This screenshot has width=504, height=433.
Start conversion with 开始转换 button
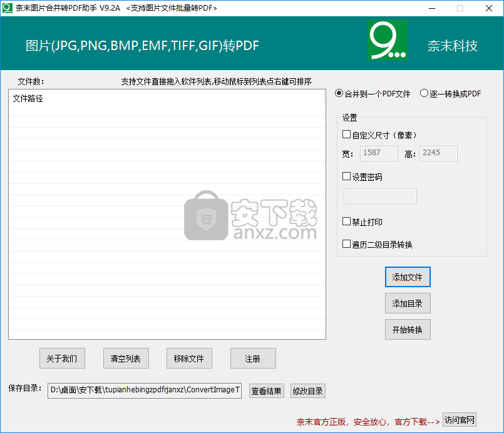coord(408,330)
